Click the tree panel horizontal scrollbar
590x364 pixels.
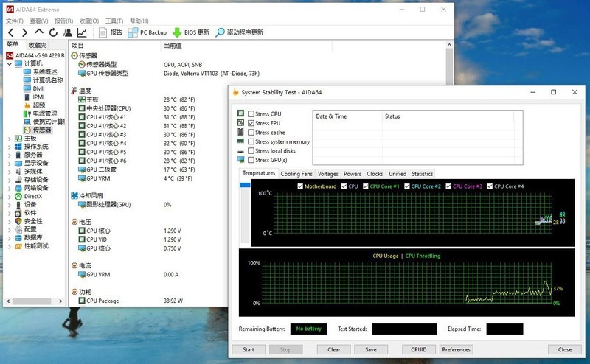tap(33, 303)
